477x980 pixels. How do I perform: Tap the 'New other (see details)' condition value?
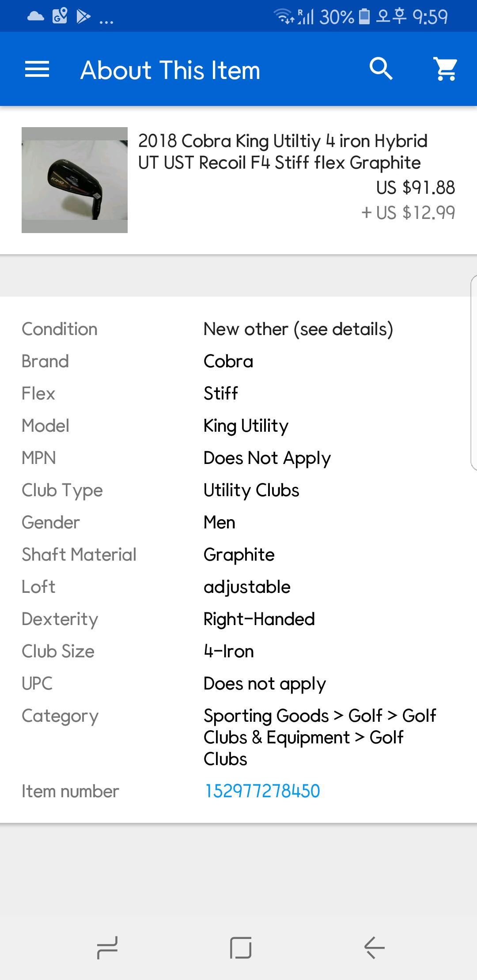click(298, 329)
